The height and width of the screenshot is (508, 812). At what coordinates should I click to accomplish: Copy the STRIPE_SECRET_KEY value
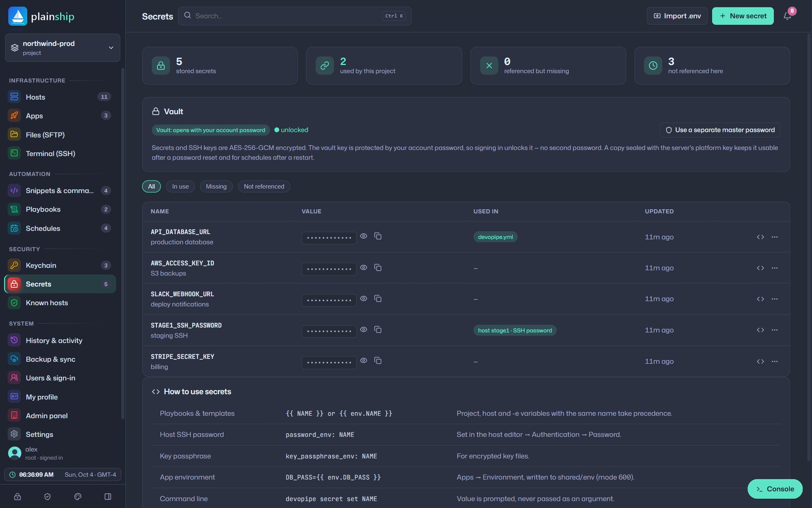pyautogui.click(x=378, y=361)
